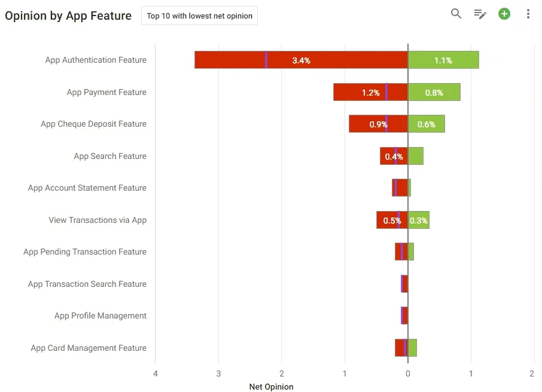The width and height of the screenshot is (542, 392).
Task: Open the 'Top 10 with lowest net opinion' filter
Action: (x=199, y=16)
